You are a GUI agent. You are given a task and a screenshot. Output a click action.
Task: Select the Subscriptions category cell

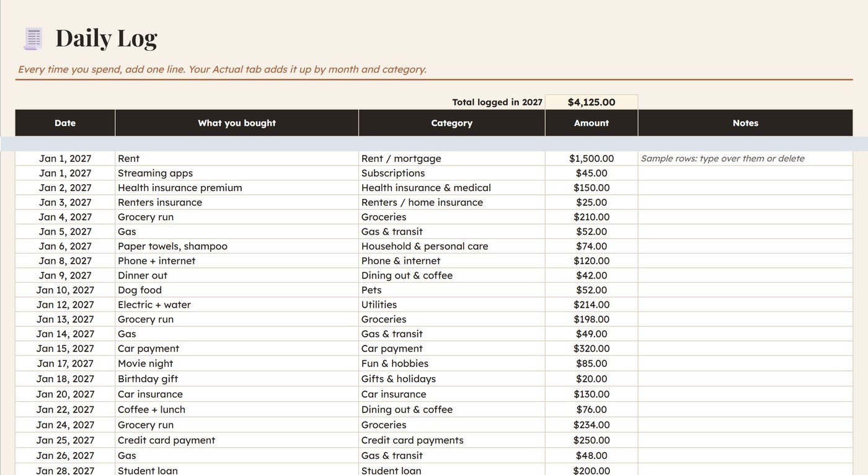pos(452,173)
